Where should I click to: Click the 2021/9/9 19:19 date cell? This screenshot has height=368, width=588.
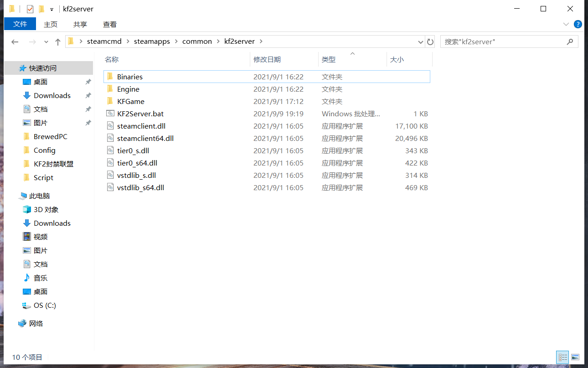pyautogui.click(x=279, y=114)
